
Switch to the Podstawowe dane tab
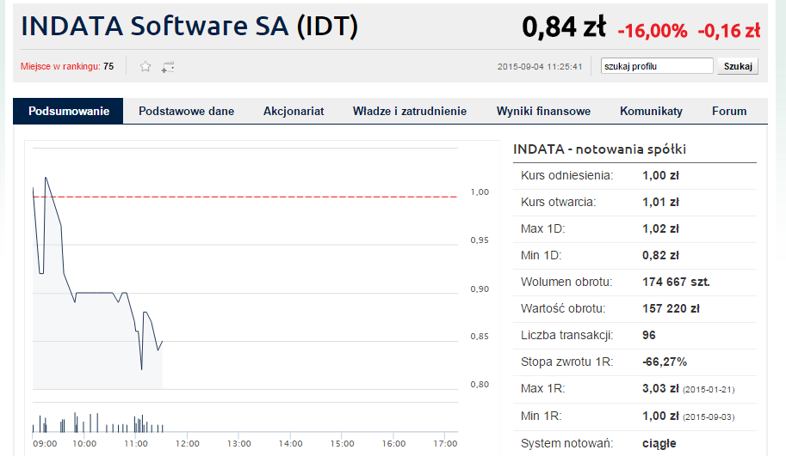click(186, 111)
